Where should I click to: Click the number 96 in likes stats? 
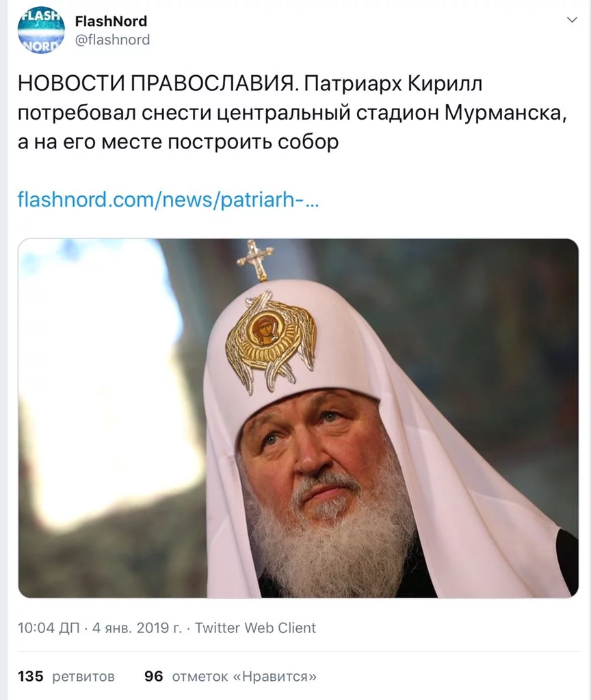[153, 676]
